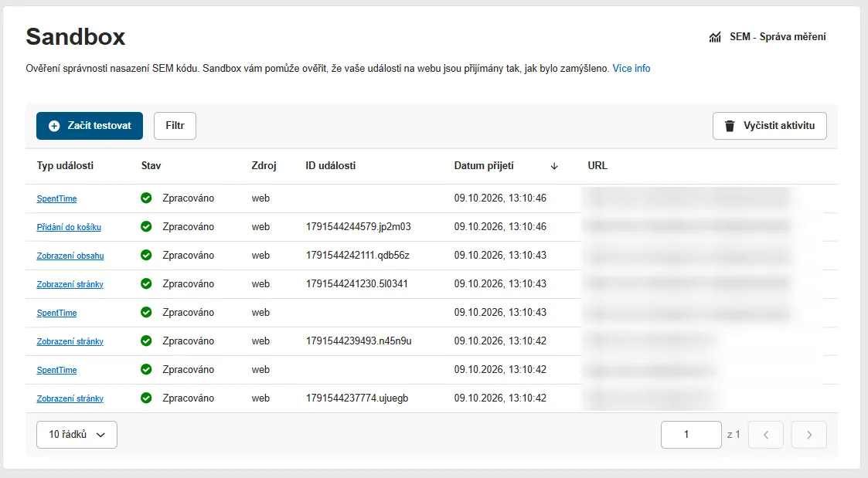The height and width of the screenshot is (478, 868).
Task: Click web source in Zobrazení obsahu row
Action: (x=260, y=255)
